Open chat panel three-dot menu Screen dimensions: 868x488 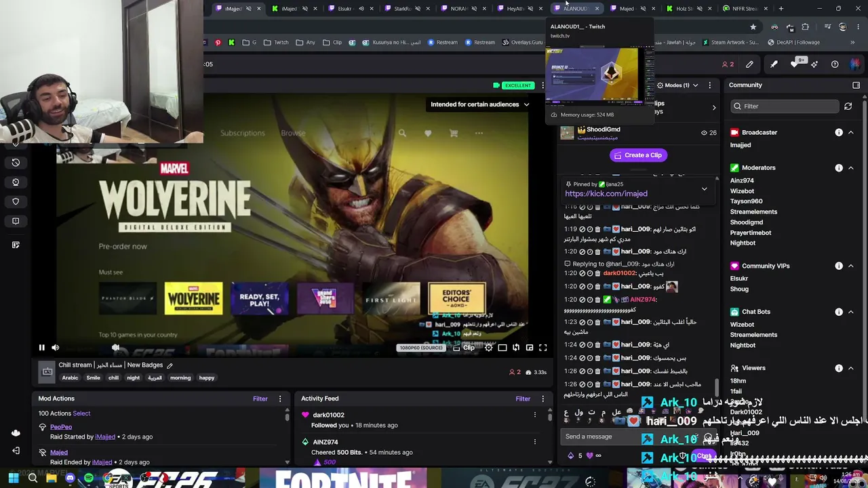[710, 85]
